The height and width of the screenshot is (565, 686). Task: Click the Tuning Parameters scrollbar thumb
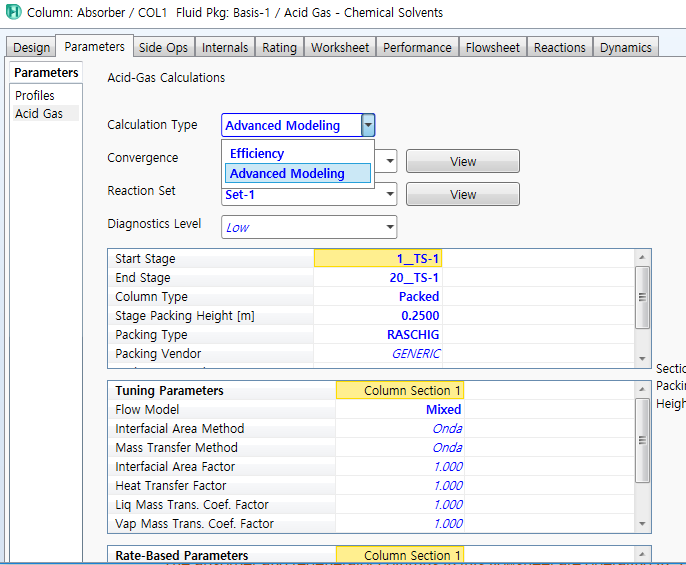coord(642,440)
